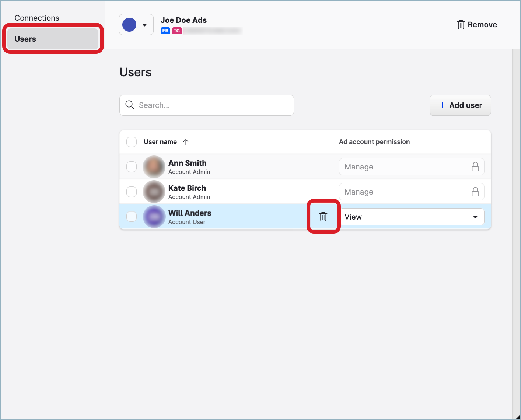Click the IG Instagram badge
The height and width of the screenshot is (420, 521).
click(177, 31)
